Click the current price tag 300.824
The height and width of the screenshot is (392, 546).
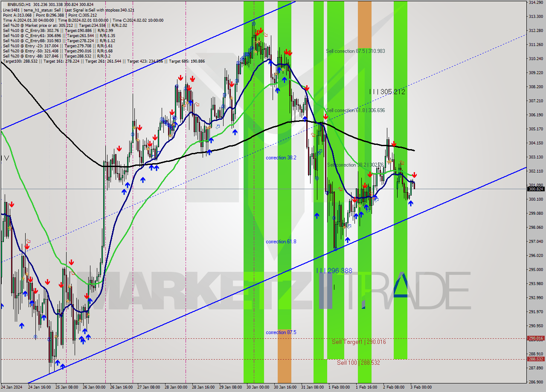[536, 189]
